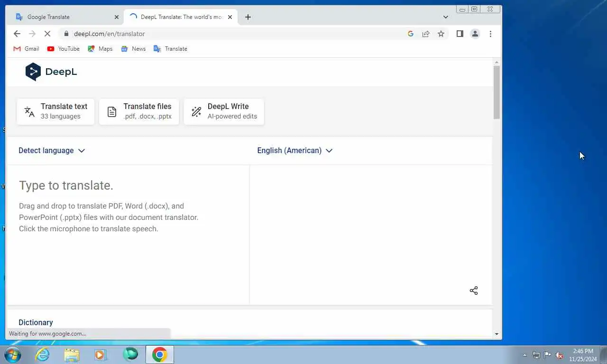Open the Translate files mode
Viewport: 607px width, 364px height.
click(139, 112)
